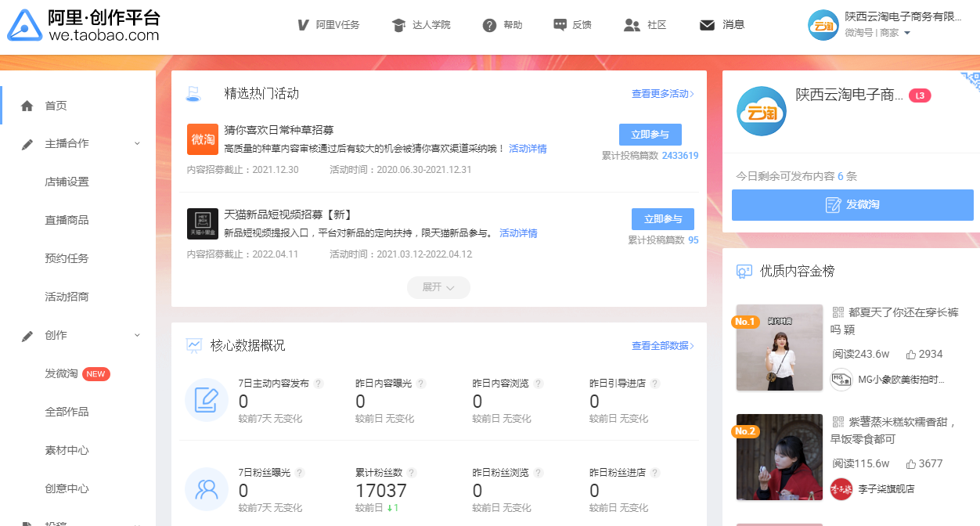
Task: Click the 消息 envelope icon
Action: (707, 25)
